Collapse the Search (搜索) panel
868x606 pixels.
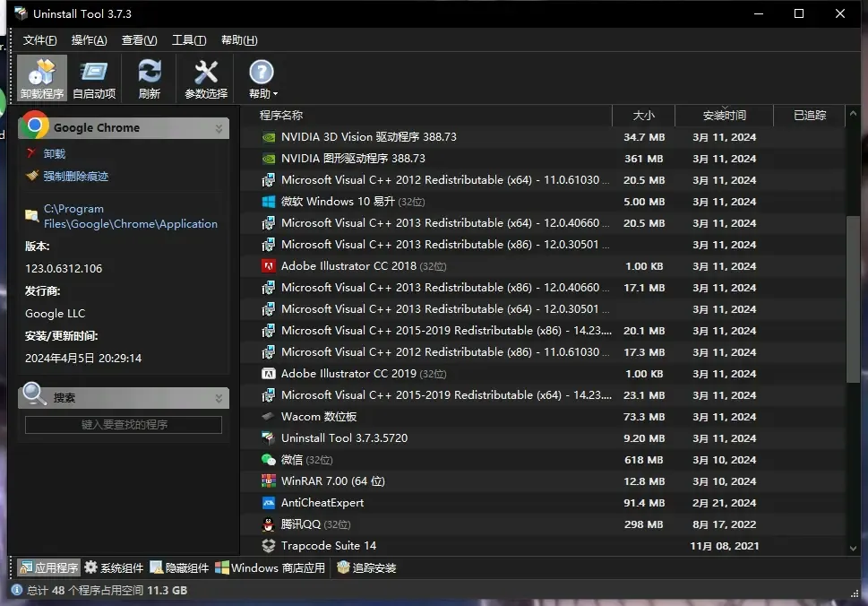[x=219, y=398]
